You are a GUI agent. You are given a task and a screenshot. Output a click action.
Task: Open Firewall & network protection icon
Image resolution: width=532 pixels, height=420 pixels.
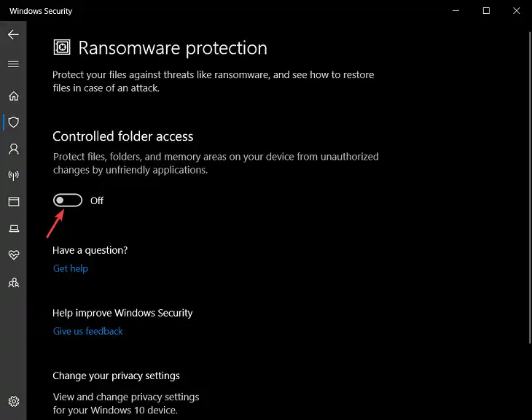[x=14, y=175]
